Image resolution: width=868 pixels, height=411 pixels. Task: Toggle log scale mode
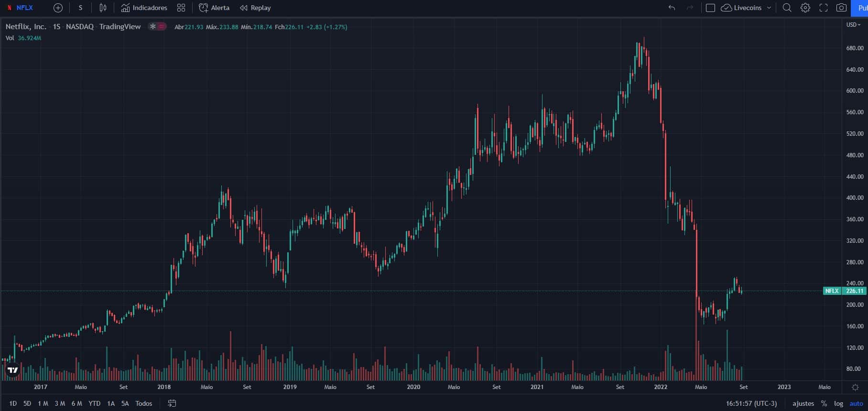coord(839,403)
